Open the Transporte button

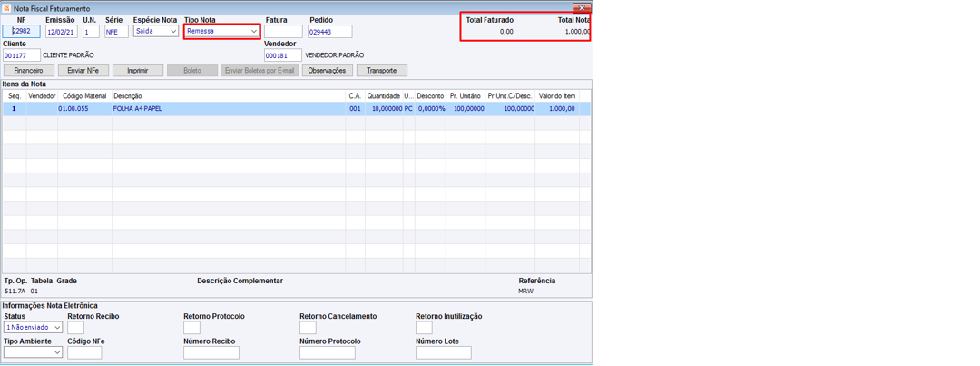382,71
